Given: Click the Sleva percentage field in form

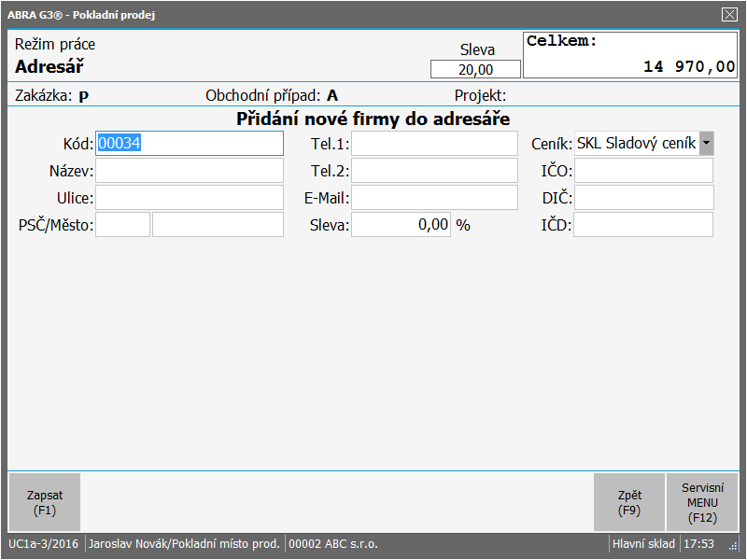Looking at the screenshot, I should click(401, 225).
